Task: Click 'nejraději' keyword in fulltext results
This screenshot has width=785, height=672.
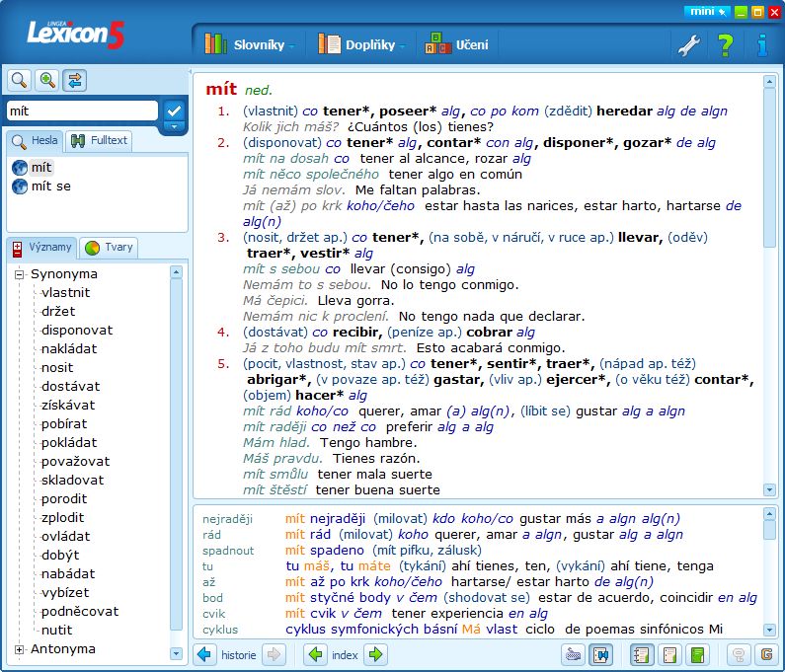Action: point(227,519)
